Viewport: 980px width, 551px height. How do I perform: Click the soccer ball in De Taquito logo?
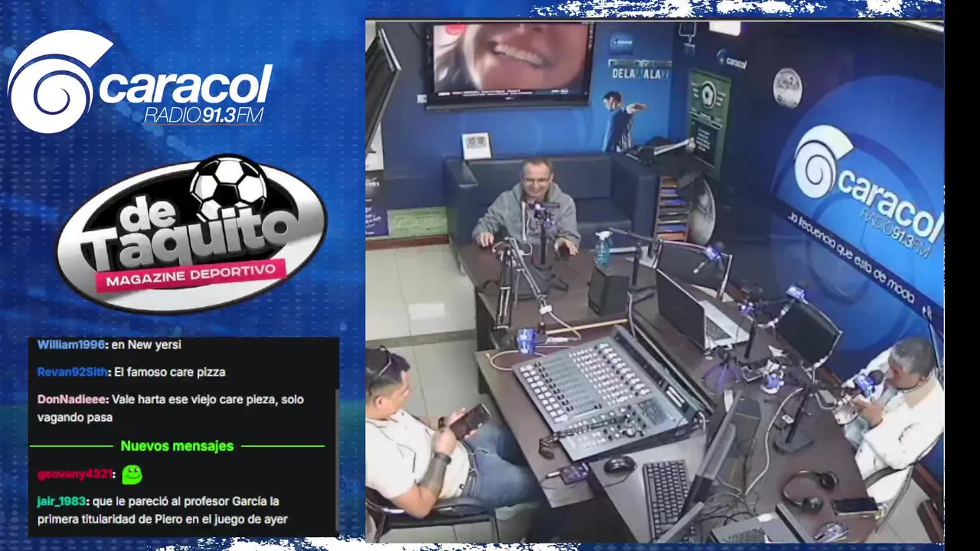pyautogui.click(x=229, y=187)
